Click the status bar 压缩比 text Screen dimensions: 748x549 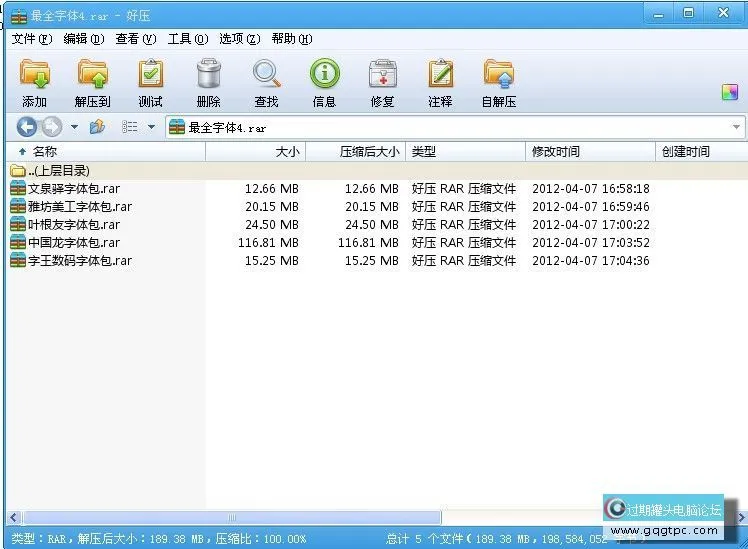pyautogui.click(x=260, y=539)
